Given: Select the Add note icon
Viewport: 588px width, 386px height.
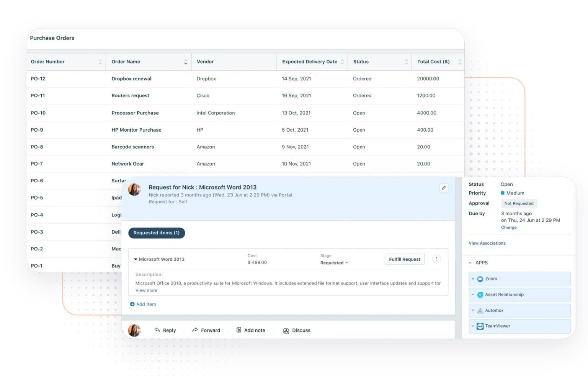Looking at the screenshot, I should point(238,330).
